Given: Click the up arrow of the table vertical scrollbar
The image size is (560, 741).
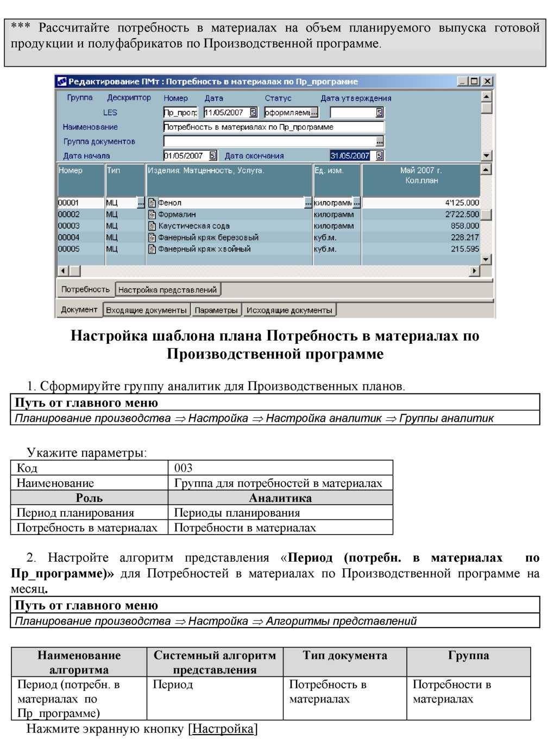Looking at the screenshot, I should [486, 169].
